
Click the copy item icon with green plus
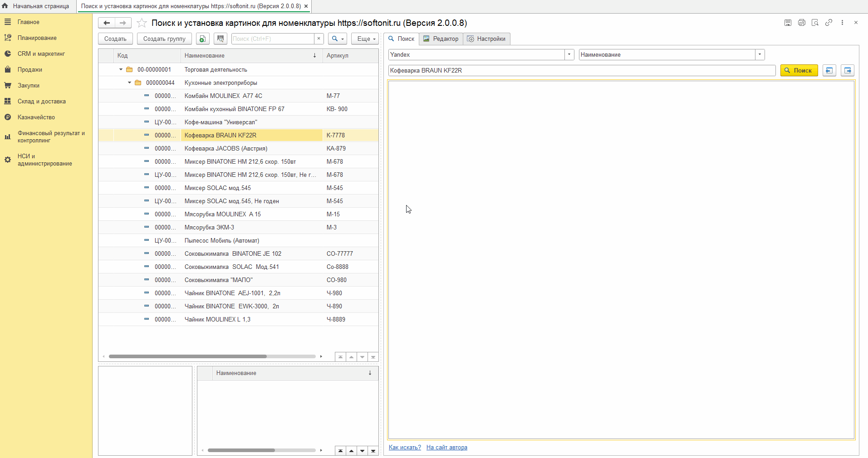coord(202,39)
